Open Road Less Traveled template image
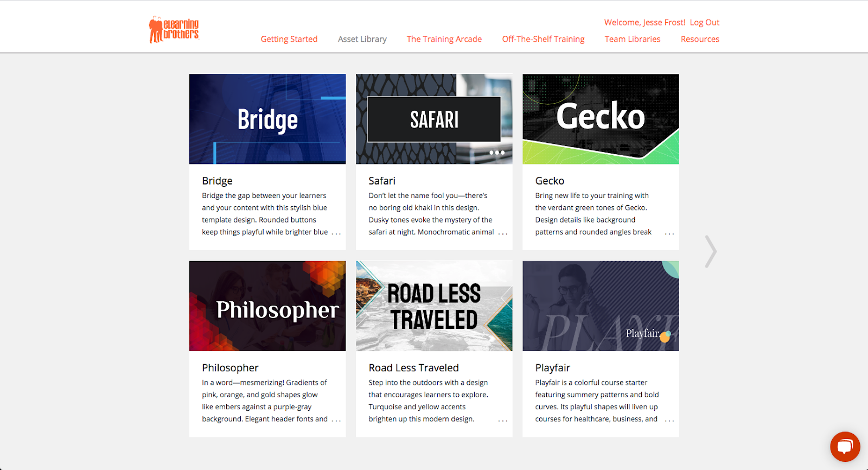The image size is (868, 470). 434,306
